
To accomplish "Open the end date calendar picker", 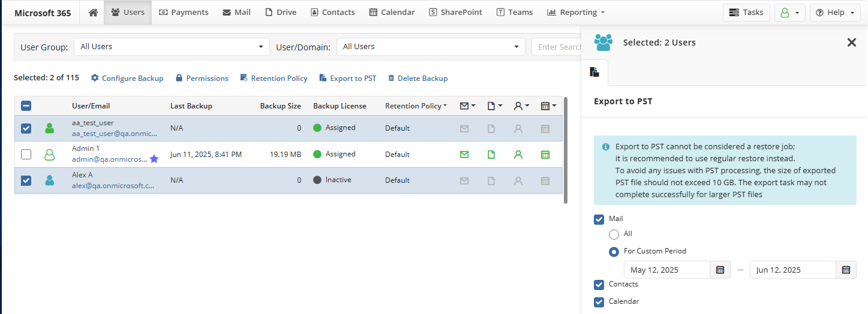I will point(846,270).
